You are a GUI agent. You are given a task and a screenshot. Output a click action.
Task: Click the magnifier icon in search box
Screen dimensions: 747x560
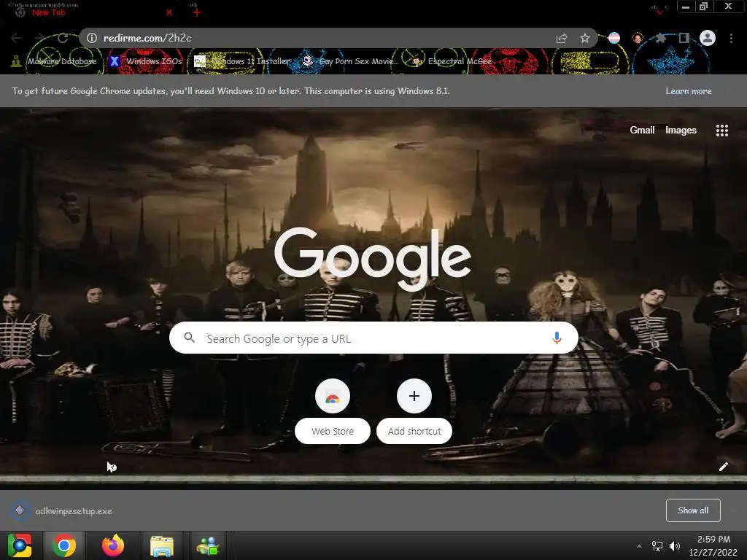click(x=189, y=338)
